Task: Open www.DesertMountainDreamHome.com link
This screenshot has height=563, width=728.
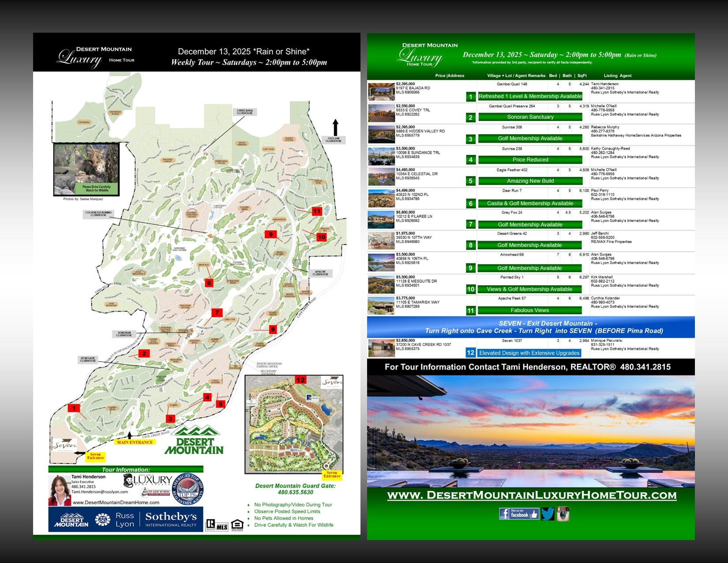Action: coord(116,503)
